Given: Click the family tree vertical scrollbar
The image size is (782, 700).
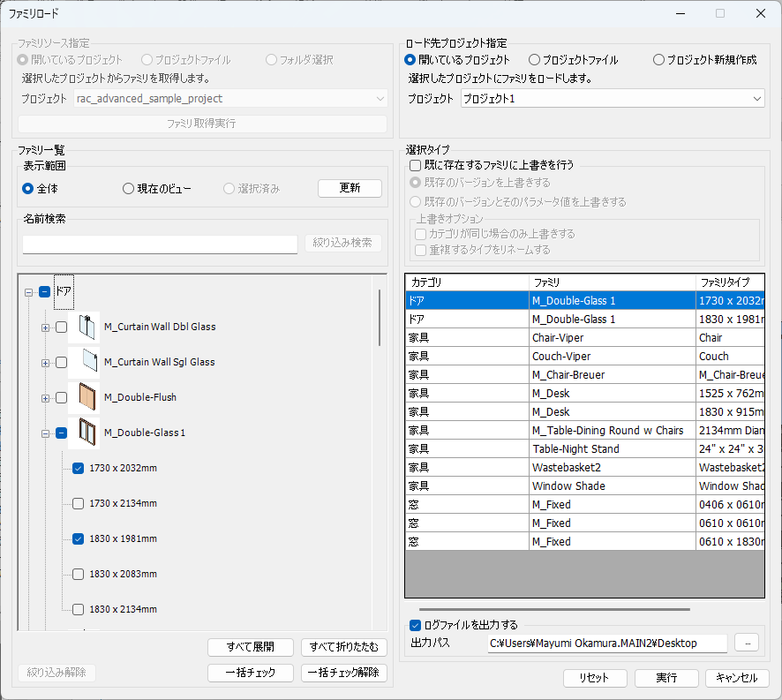Looking at the screenshot, I should click(x=380, y=318).
